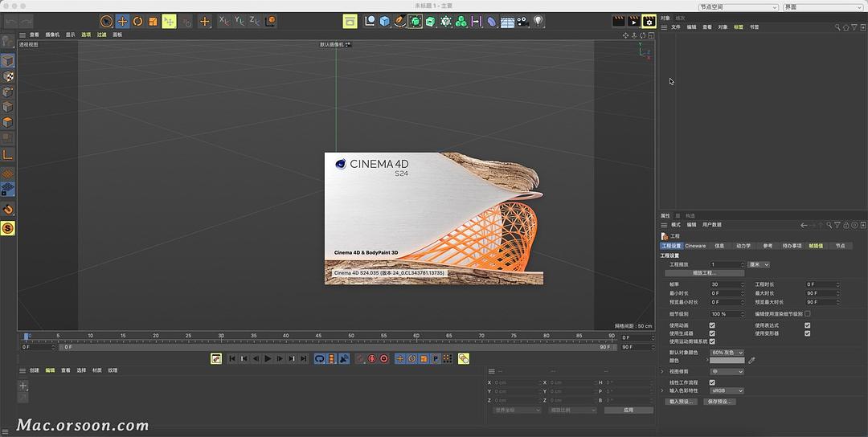The image size is (868, 437).
Task: Click the 载入预设... button
Action: 681,402
